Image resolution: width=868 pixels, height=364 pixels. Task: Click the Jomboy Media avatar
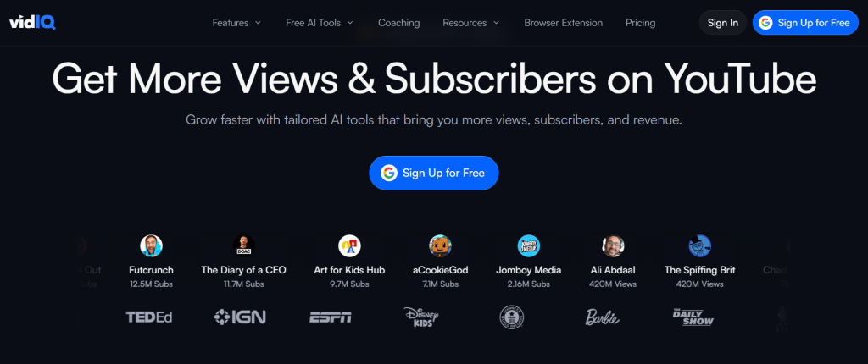point(529,246)
